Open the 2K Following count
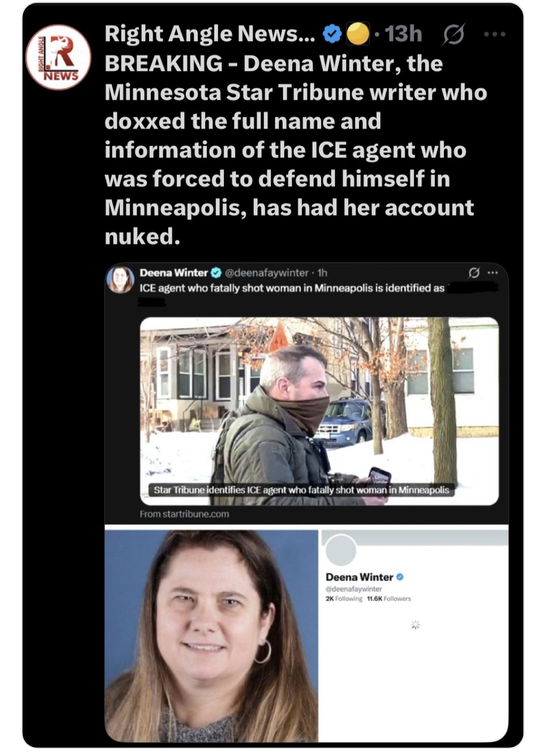546x756 pixels. 344,599
